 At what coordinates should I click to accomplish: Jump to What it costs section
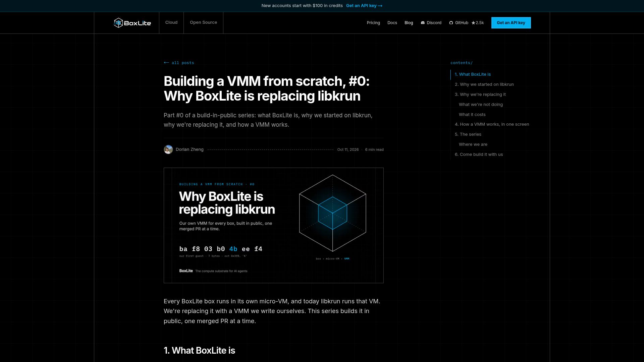coord(472,115)
